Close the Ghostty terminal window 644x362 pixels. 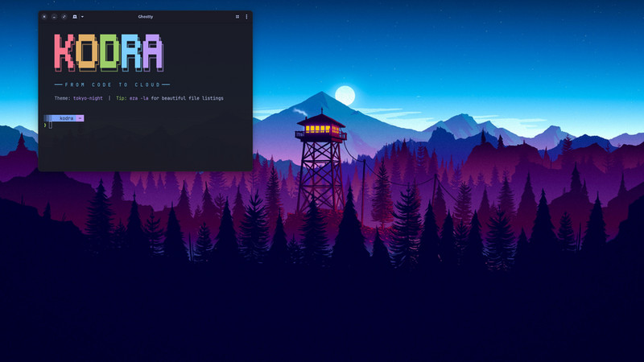click(44, 17)
